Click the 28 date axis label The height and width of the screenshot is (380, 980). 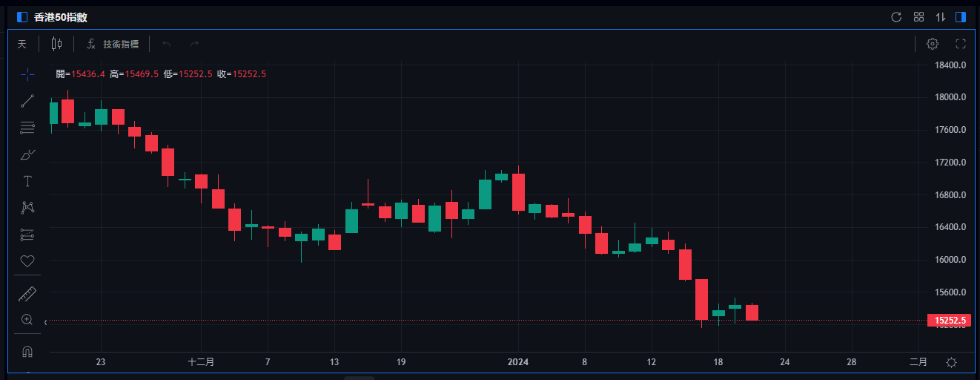click(851, 362)
